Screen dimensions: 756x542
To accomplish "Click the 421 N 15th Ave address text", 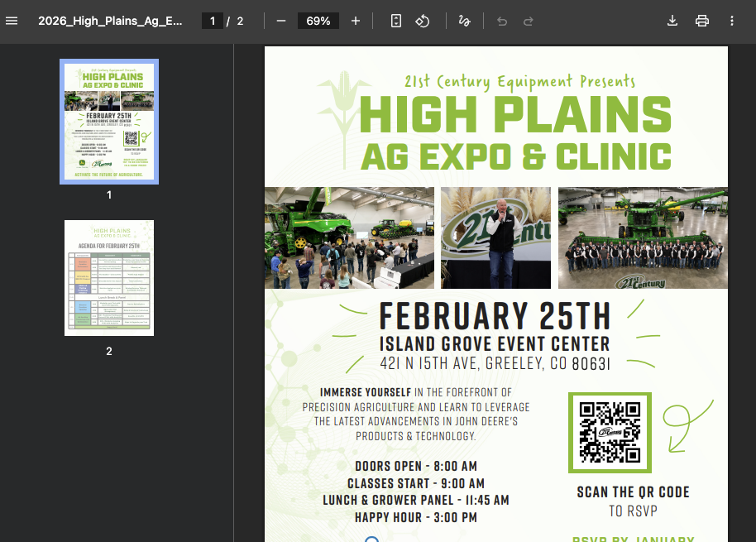I will (495, 364).
